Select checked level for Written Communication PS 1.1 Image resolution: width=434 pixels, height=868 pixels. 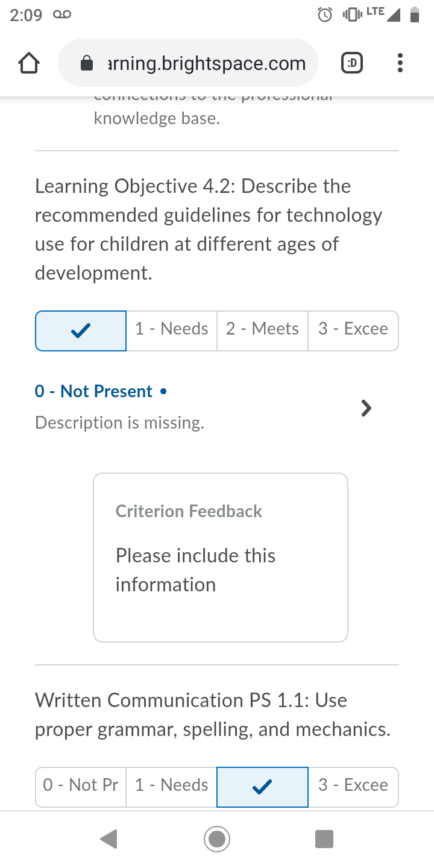coord(262,787)
